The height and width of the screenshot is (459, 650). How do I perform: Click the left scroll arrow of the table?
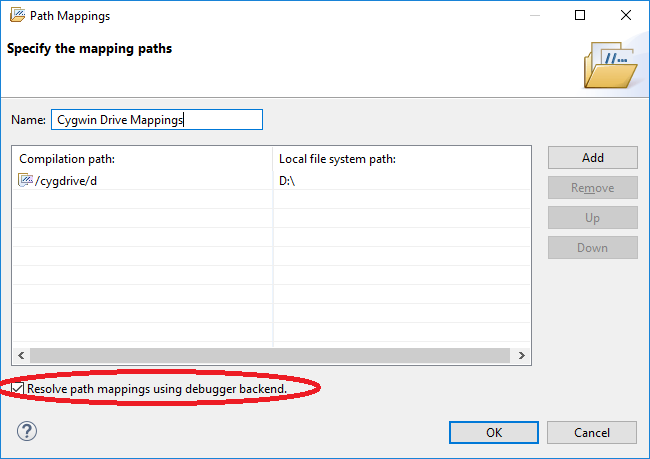click(21, 355)
